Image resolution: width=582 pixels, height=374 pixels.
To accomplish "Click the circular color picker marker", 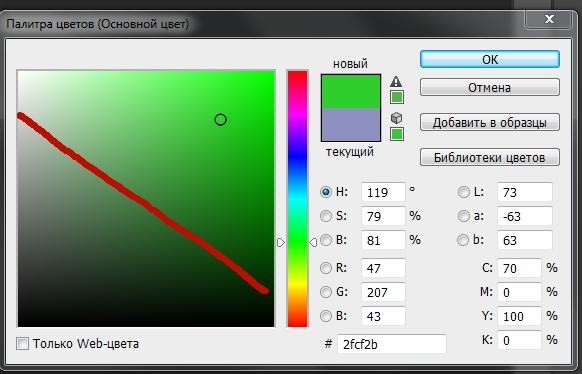I will click(220, 119).
